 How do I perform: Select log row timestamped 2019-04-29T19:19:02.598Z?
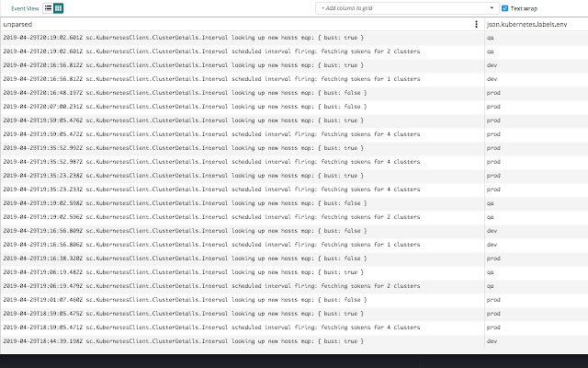point(294,203)
